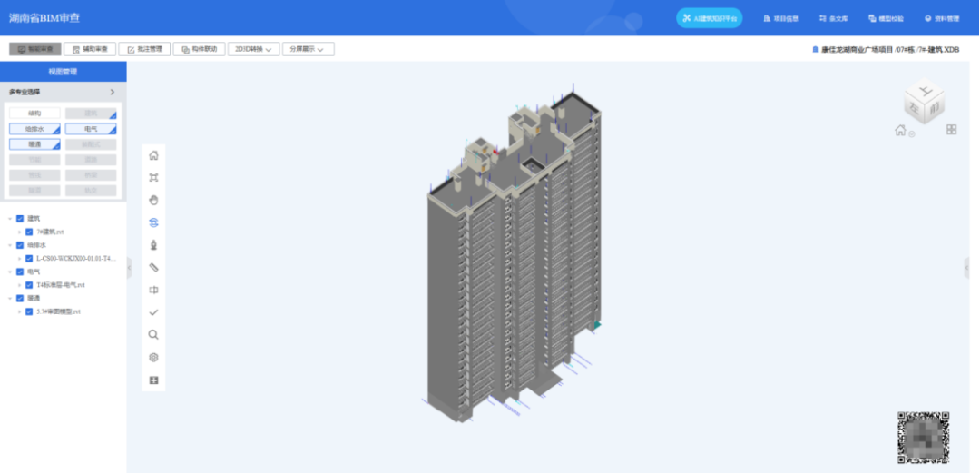Toggle the 5.7#审图模型.rvt checkbox
The height and width of the screenshot is (474, 980).
pyautogui.click(x=29, y=311)
